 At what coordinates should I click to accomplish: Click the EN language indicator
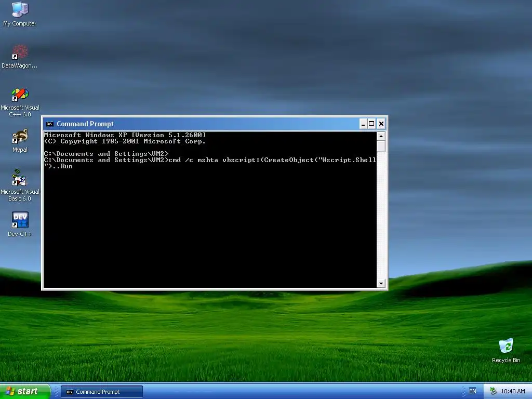click(472, 391)
